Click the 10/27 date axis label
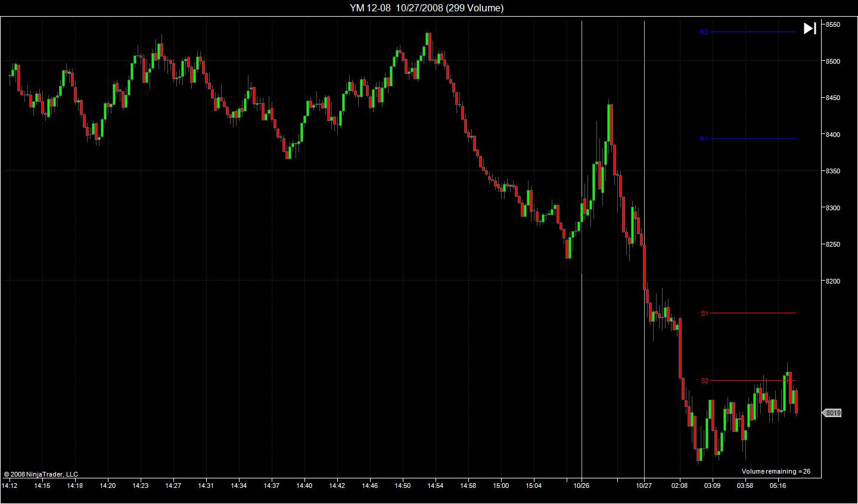The width and height of the screenshot is (858, 504). [x=644, y=486]
